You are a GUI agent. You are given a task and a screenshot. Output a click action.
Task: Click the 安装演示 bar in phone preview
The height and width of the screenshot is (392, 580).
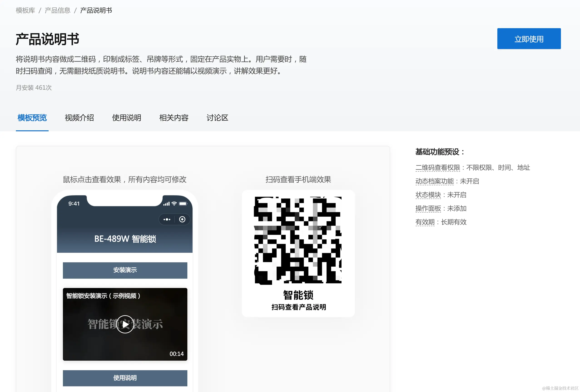click(125, 270)
